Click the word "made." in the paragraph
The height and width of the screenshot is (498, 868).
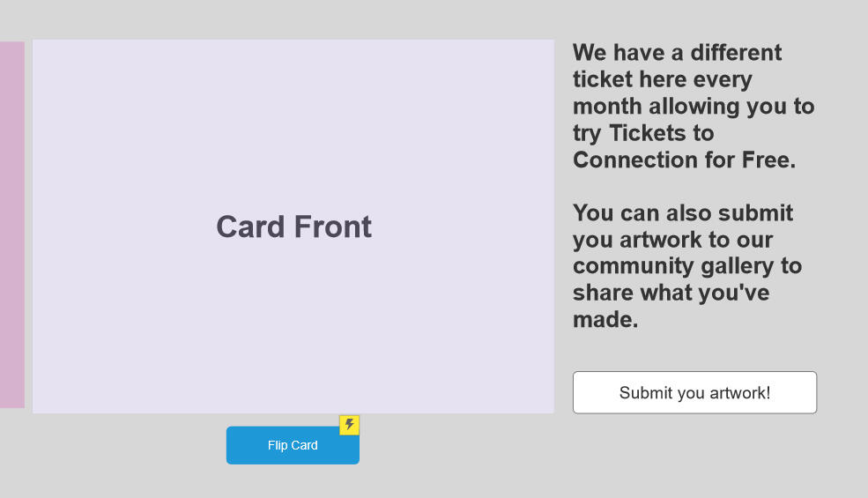click(x=605, y=319)
